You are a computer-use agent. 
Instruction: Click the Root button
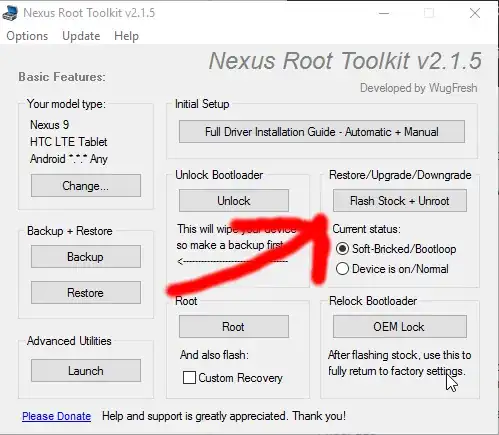click(x=234, y=327)
